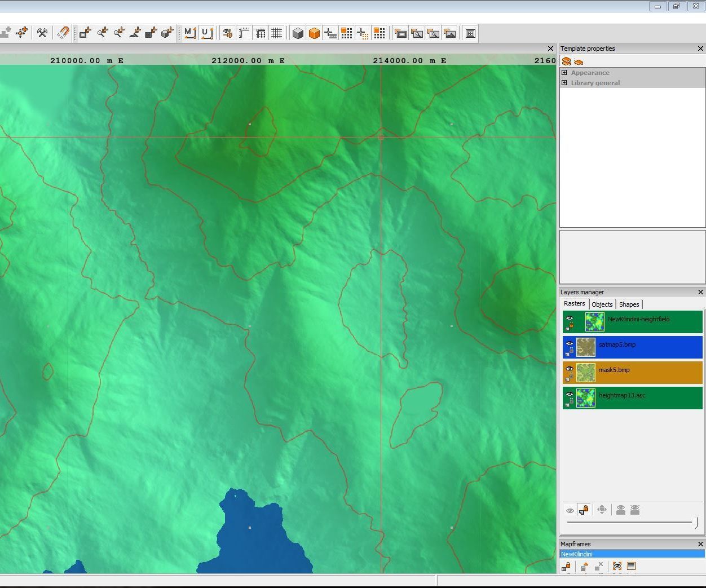Toggle the lock icon below the layers list

[584, 509]
